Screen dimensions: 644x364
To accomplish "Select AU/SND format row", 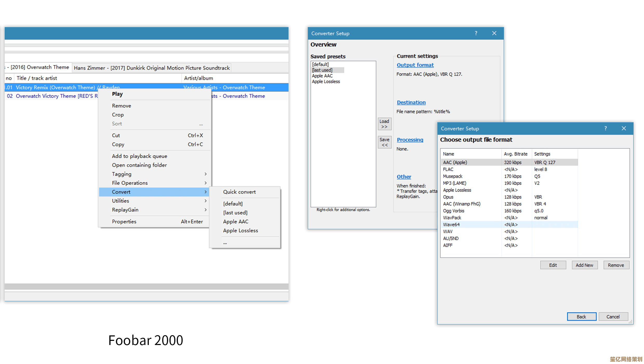I will [x=509, y=239].
